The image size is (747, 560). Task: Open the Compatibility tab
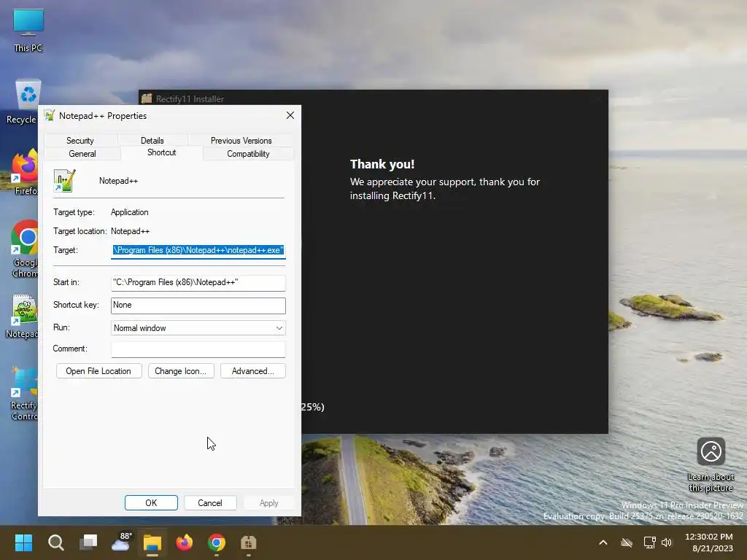[248, 154]
